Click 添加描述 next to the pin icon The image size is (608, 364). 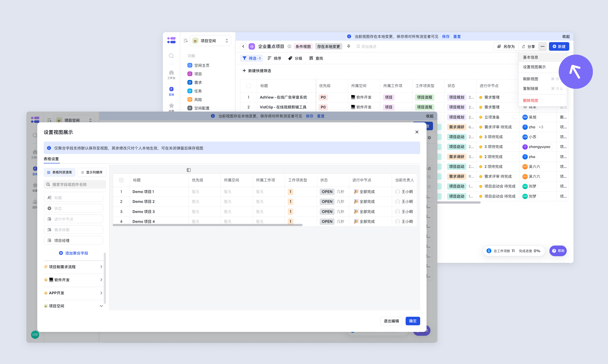[x=366, y=46]
